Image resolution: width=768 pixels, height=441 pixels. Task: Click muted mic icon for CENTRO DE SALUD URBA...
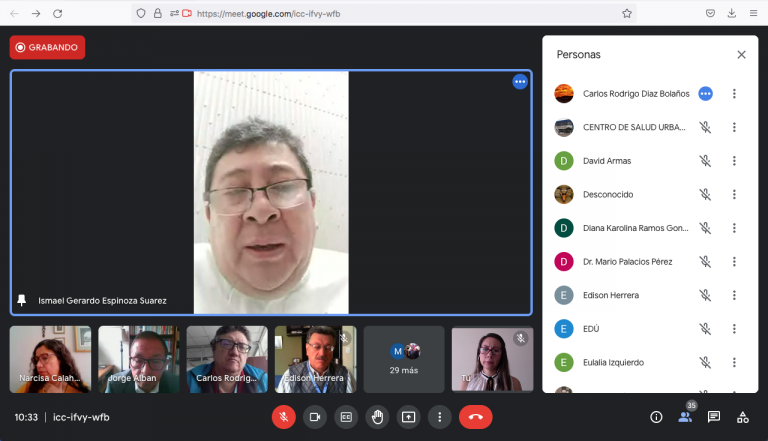point(705,127)
